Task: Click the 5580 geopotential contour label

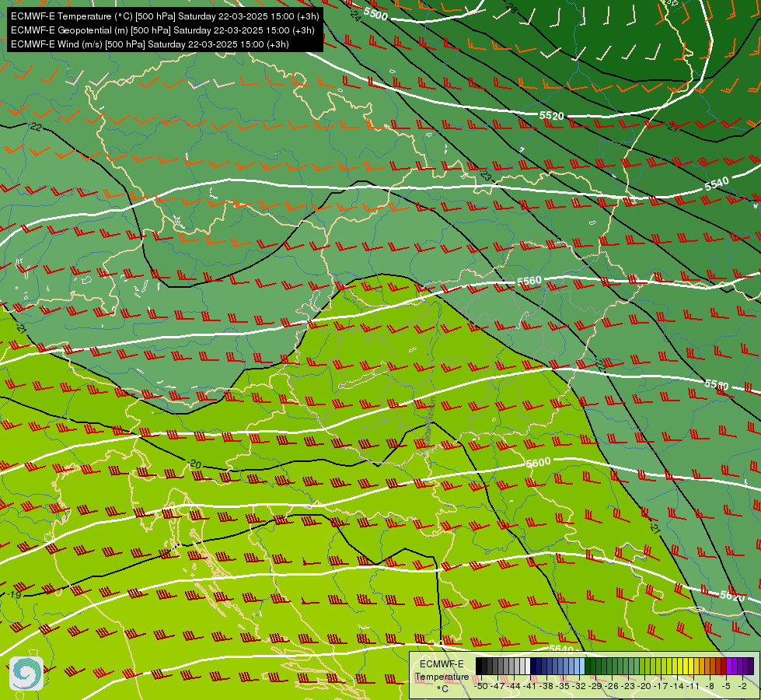Action: (717, 384)
